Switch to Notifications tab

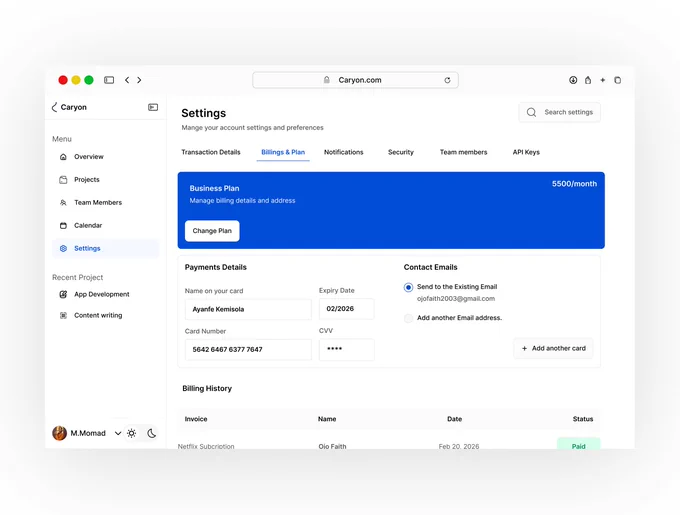tap(343, 152)
